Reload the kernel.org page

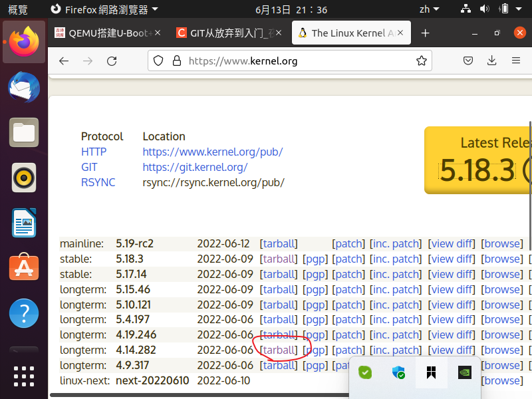112,61
